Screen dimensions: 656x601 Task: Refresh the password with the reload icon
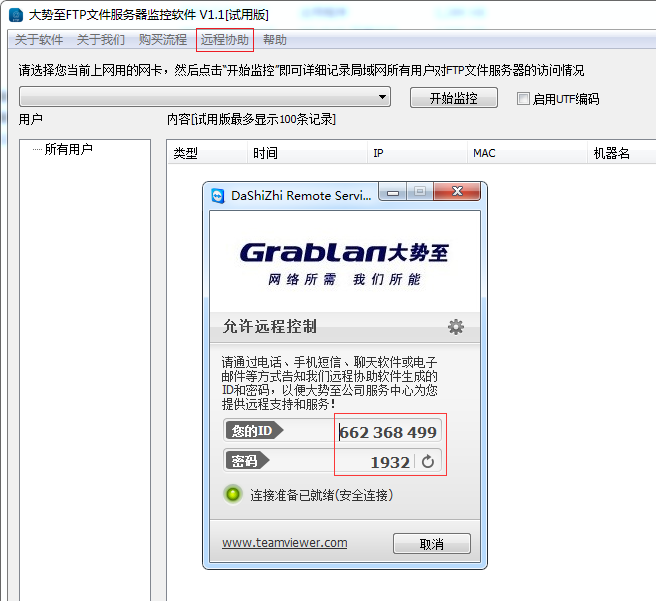click(x=428, y=461)
